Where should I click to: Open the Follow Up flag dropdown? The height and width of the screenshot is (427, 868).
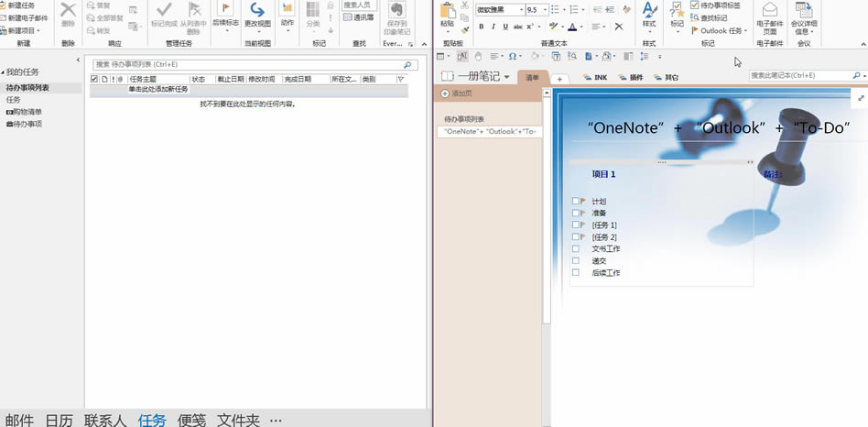point(226,16)
